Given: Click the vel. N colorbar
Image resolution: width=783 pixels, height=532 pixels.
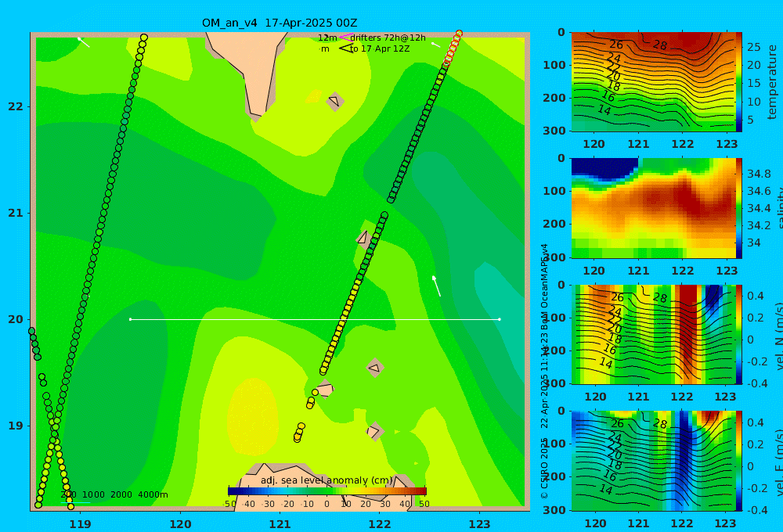Looking at the screenshot, I should click(738, 335).
